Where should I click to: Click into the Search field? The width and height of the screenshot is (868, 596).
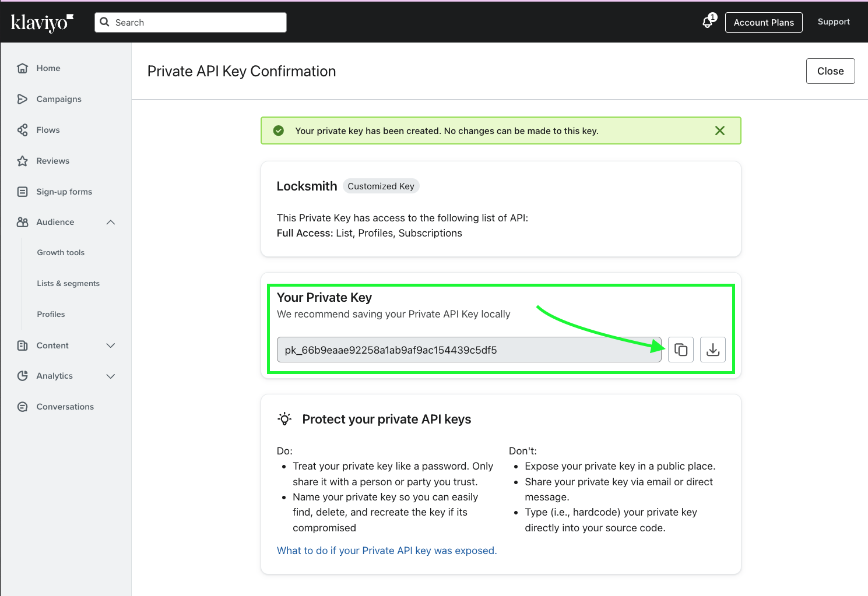click(191, 22)
